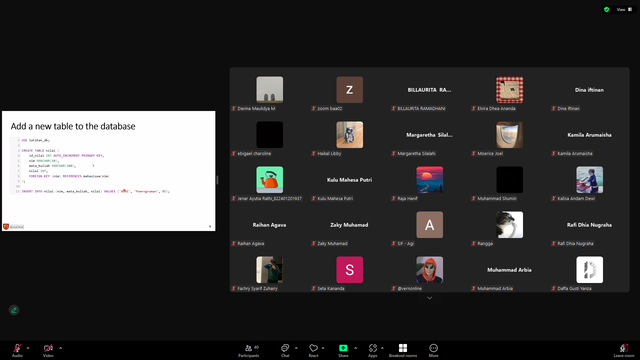Open the View layout menu
This screenshot has width=640, height=360.
point(624,9)
